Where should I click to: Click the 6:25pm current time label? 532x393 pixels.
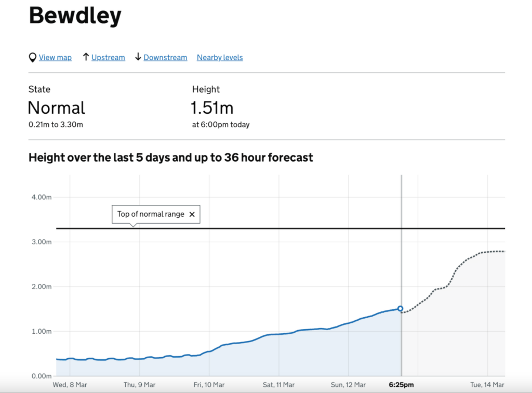402,385
